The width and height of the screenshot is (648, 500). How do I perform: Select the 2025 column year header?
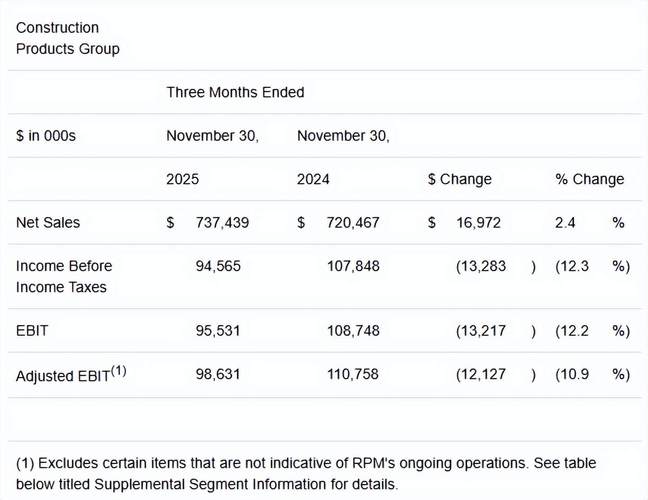coord(183,179)
